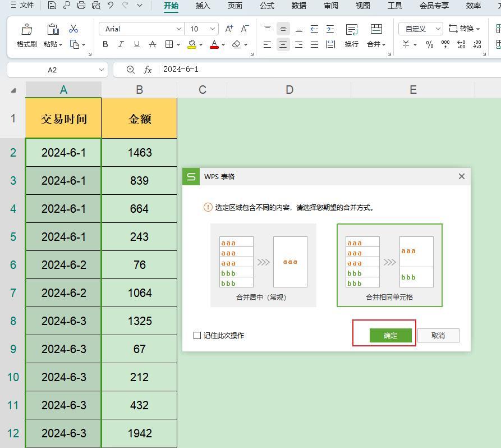This screenshot has height=448, width=501.
Task: Click Merge cells (合并) icon
Action: tap(376, 29)
